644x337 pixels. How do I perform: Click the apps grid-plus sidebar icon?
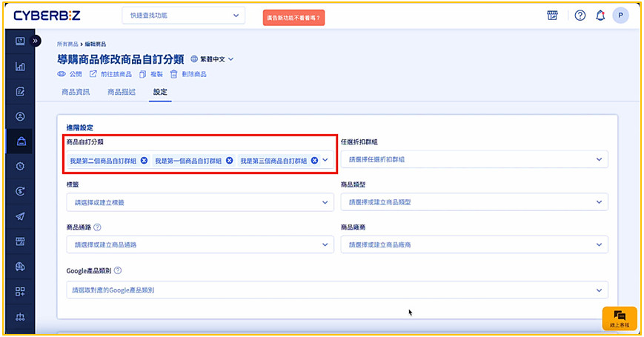pyautogui.click(x=20, y=291)
